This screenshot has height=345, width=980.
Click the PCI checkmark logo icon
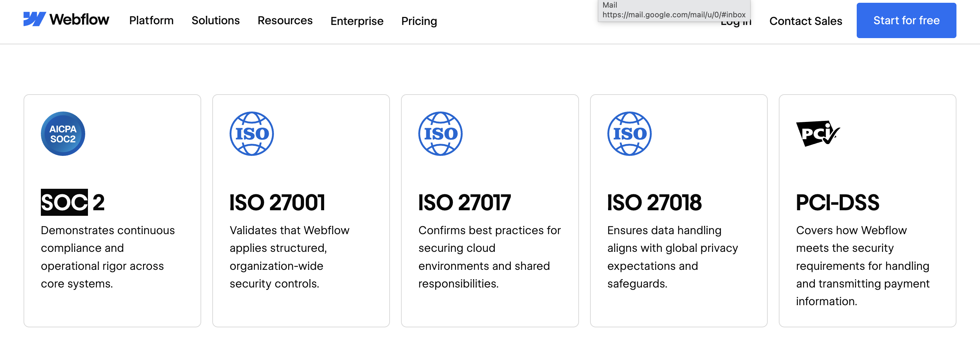click(x=818, y=133)
